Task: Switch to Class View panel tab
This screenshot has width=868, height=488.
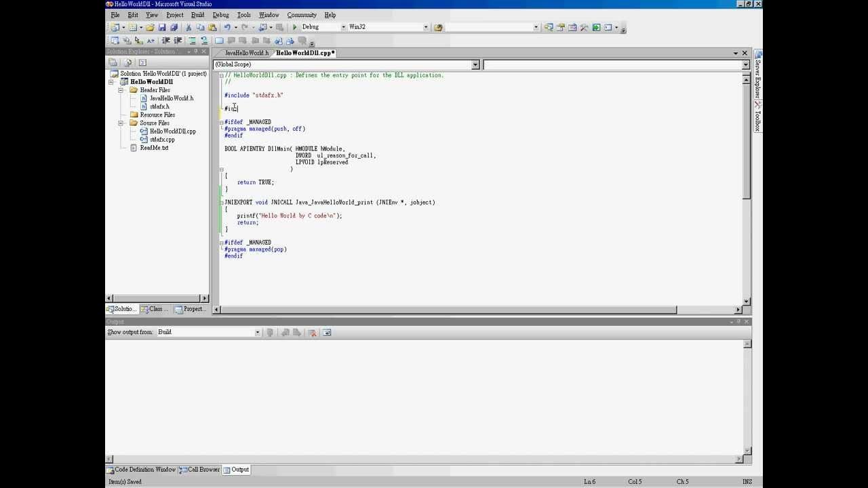Action: (155, 309)
